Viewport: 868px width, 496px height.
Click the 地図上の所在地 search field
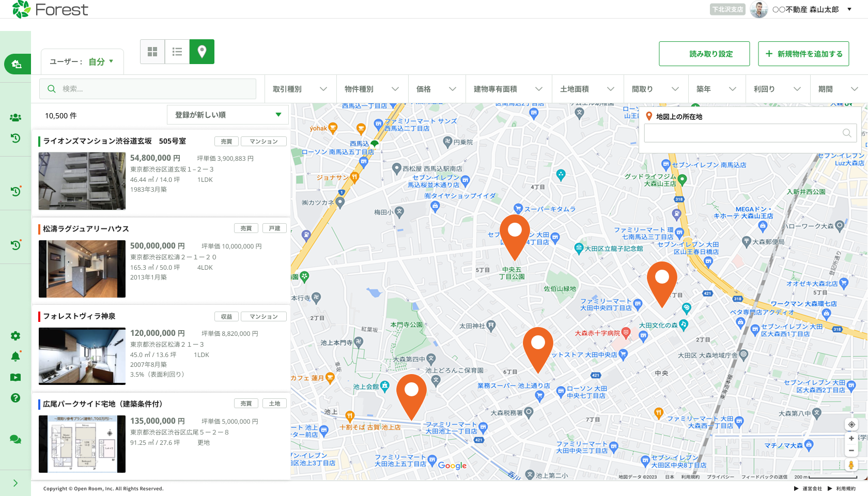tap(744, 133)
